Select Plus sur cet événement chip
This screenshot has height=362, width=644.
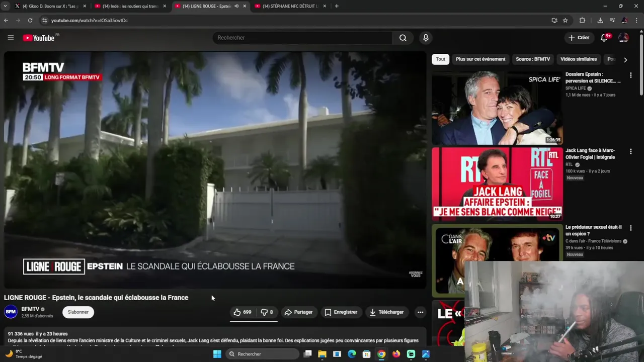(x=480, y=59)
